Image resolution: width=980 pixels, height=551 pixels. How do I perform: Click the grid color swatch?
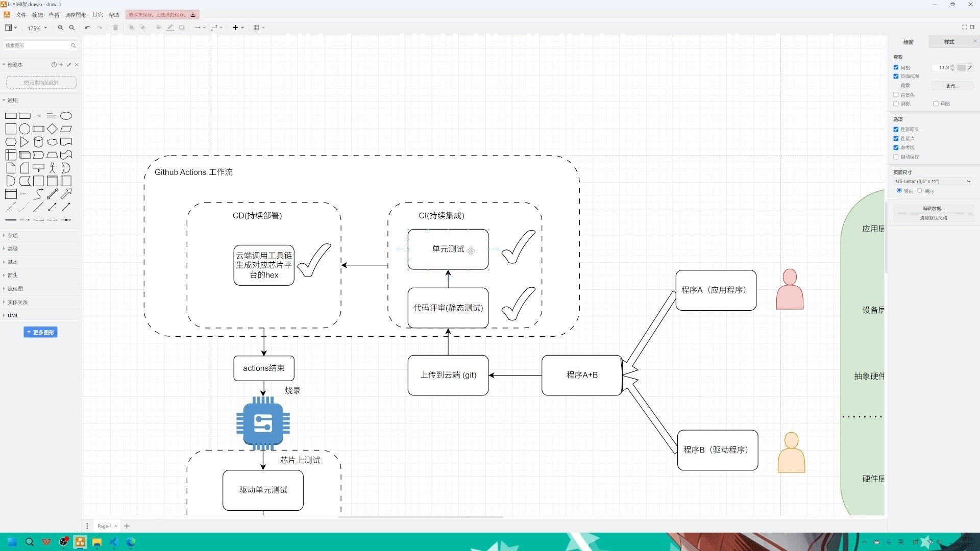coord(962,67)
